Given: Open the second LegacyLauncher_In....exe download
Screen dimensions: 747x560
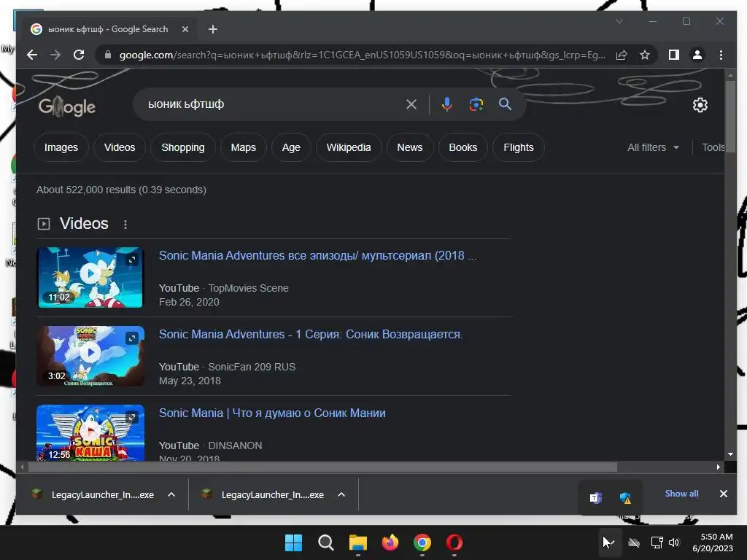Looking at the screenshot, I should coord(263,495).
